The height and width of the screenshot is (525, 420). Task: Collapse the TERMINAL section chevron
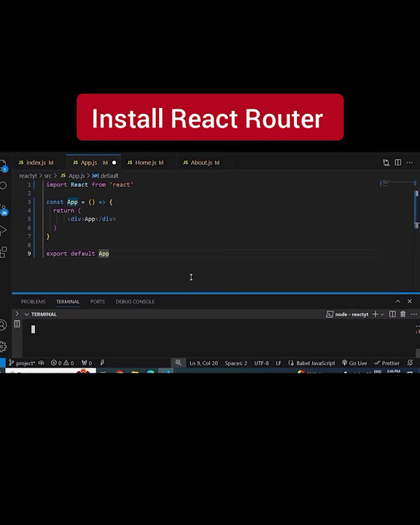coord(27,314)
